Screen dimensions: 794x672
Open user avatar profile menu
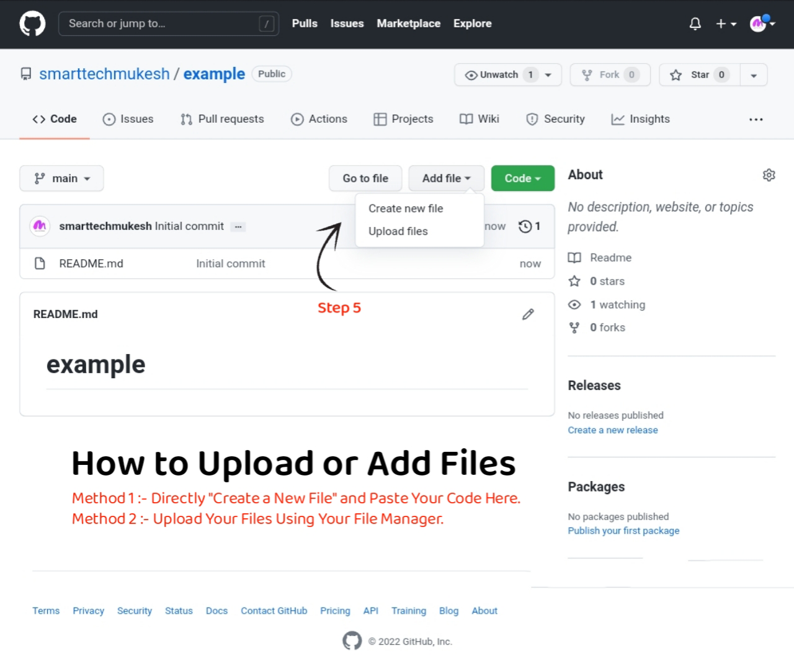click(762, 24)
